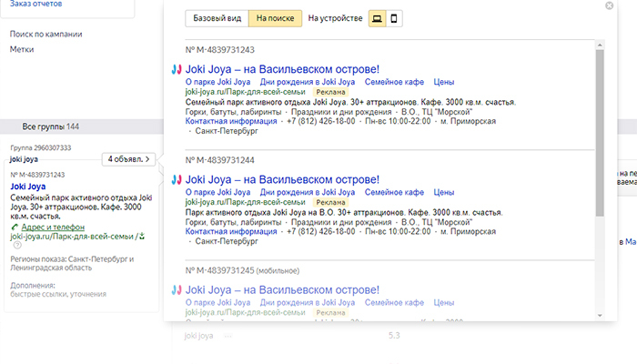This screenshot has width=637, height=364.
Task: Select 'Все группы 144' header
Action: 50,126
